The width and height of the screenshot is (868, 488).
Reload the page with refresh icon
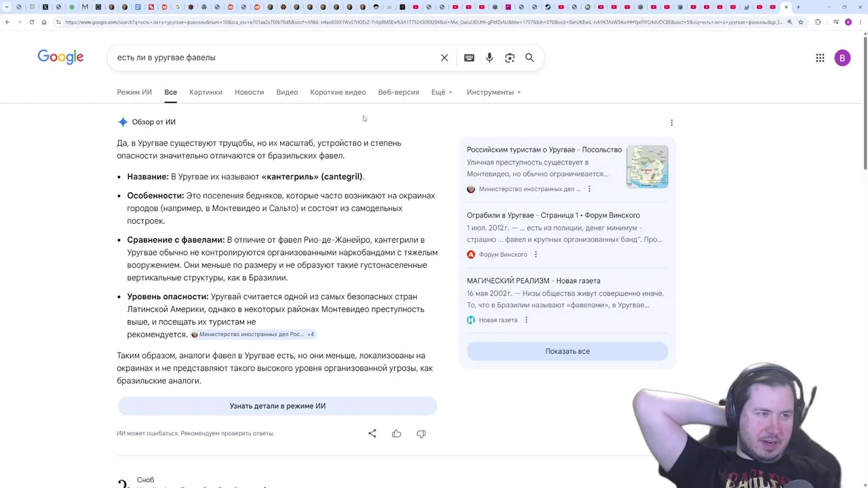(x=31, y=22)
